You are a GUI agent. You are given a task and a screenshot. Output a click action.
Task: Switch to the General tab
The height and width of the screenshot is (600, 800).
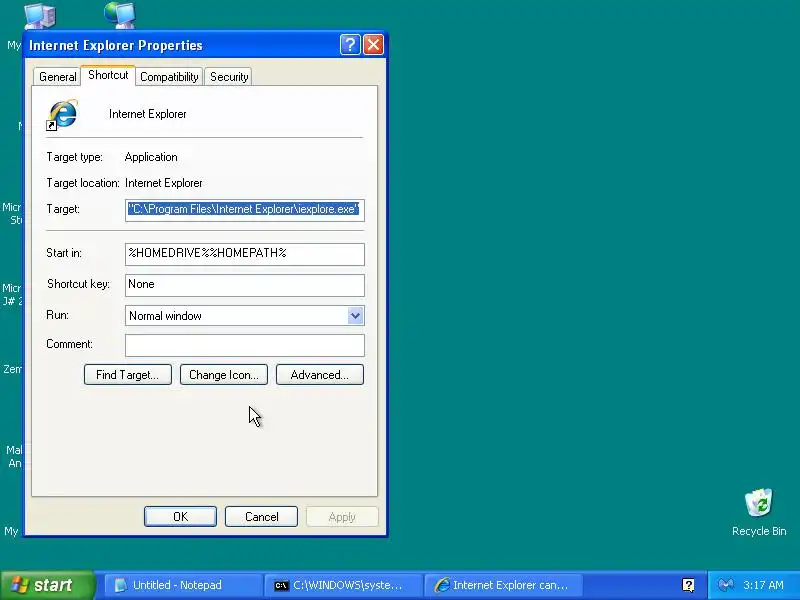pos(58,77)
